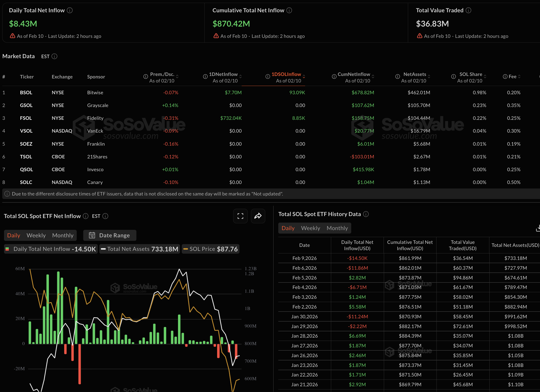The image size is (540, 392).
Task: Click info icon beside Total SOL Spot ETF History Data
Action: [x=366, y=214]
